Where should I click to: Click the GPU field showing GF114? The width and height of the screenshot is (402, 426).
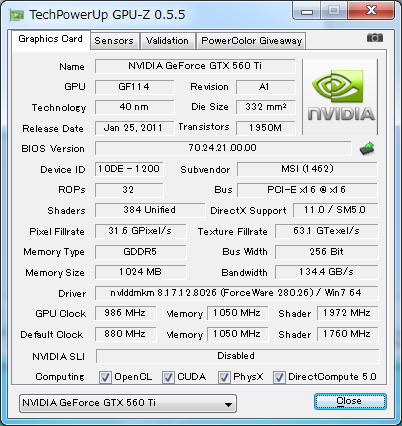pos(134,87)
